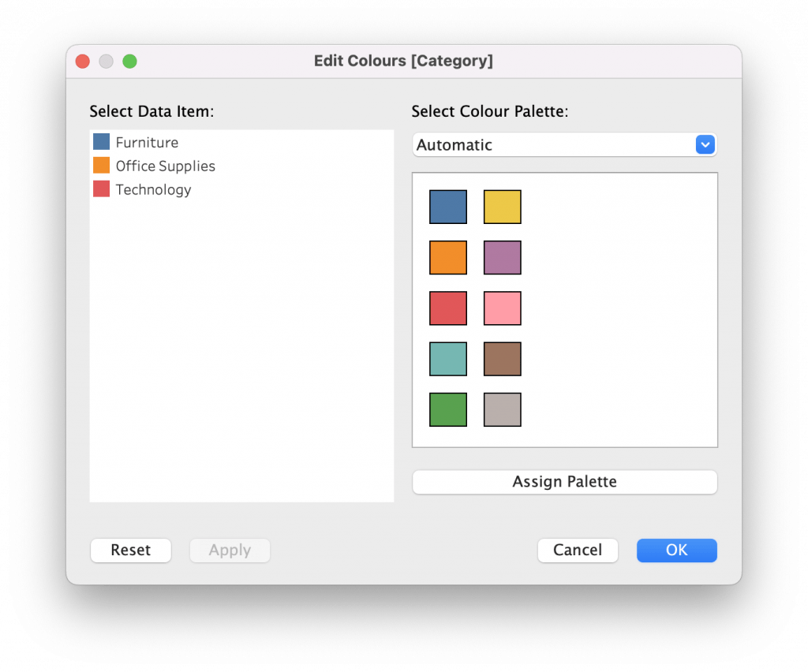This screenshot has width=808, height=672.
Task: Pick the pink palette colour swatch
Action: [x=502, y=308]
